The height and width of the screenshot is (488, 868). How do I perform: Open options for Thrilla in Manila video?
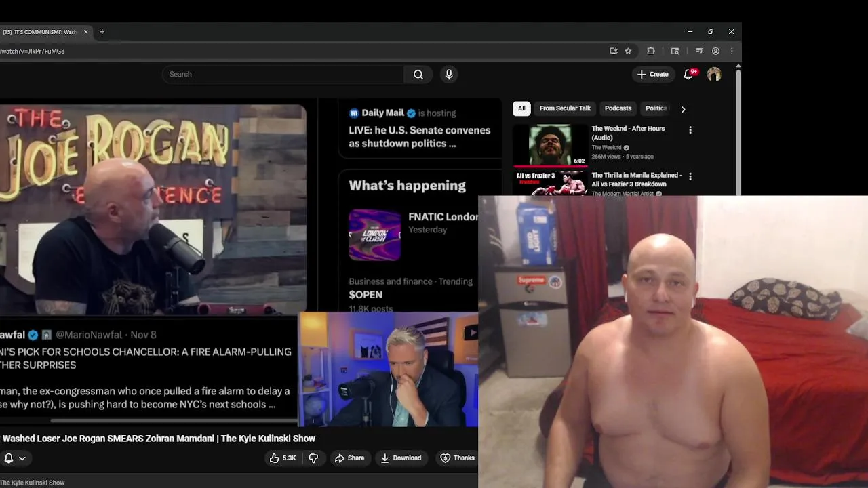[690, 176]
